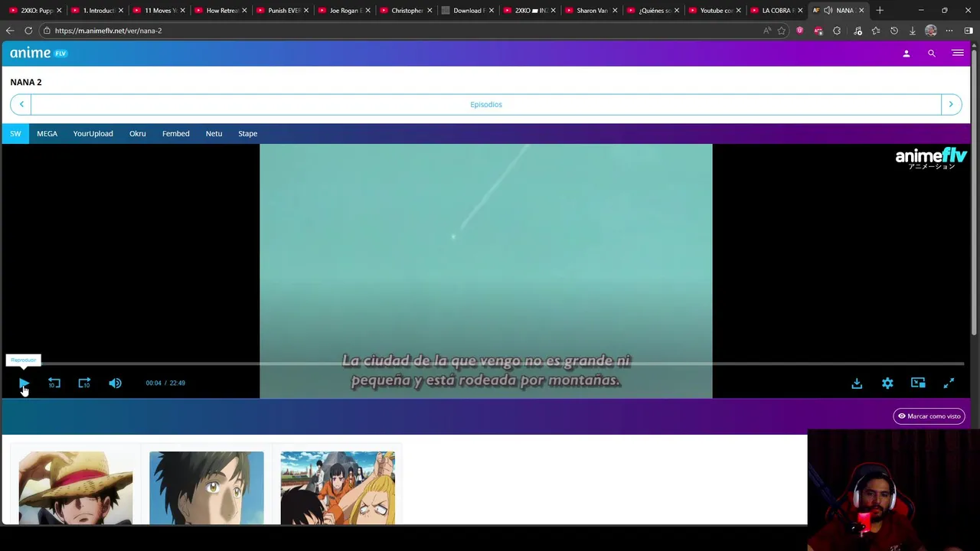Switch to the Fembed server tab
Viewport: 980px width, 551px height.
click(175, 133)
